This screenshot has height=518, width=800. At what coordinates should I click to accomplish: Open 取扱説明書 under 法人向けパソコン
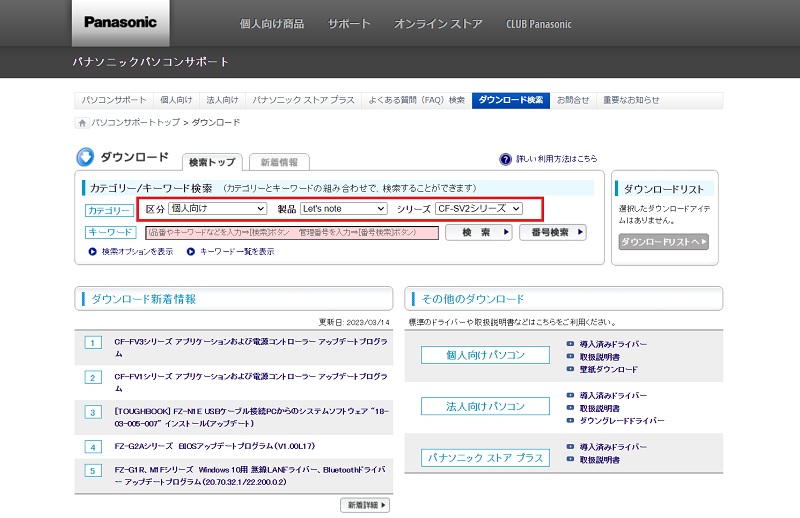[x=599, y=409]
